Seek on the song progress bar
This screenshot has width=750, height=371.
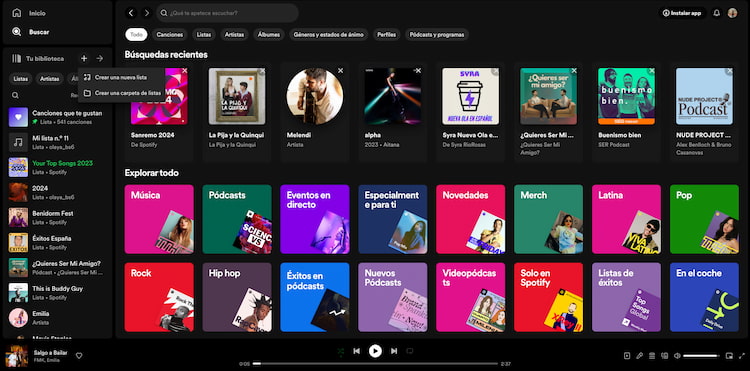[x=375, y=364]
